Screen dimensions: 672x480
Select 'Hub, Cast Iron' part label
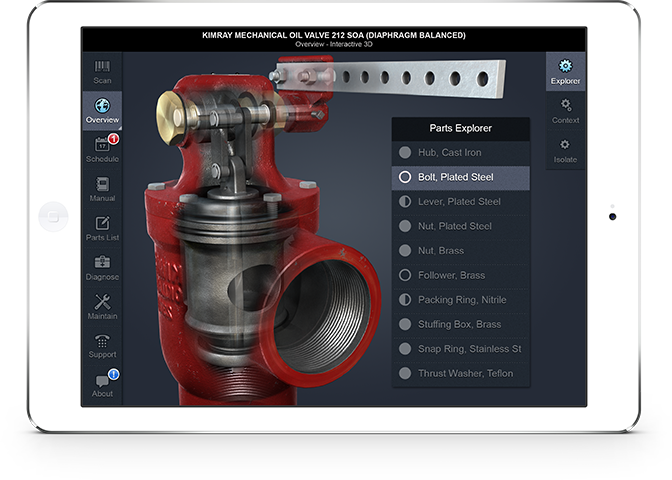click(x=450, y=153)
